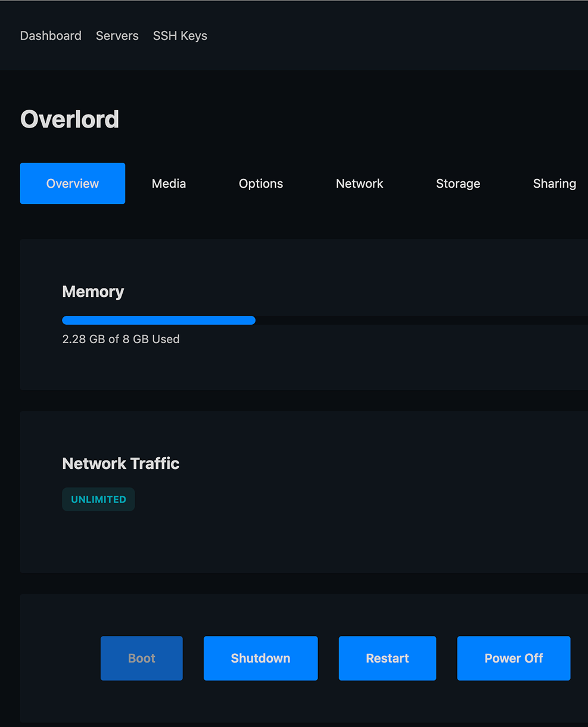Open the Storage tab
Viewport: 588px width, 727px height.
pos(458,184)
